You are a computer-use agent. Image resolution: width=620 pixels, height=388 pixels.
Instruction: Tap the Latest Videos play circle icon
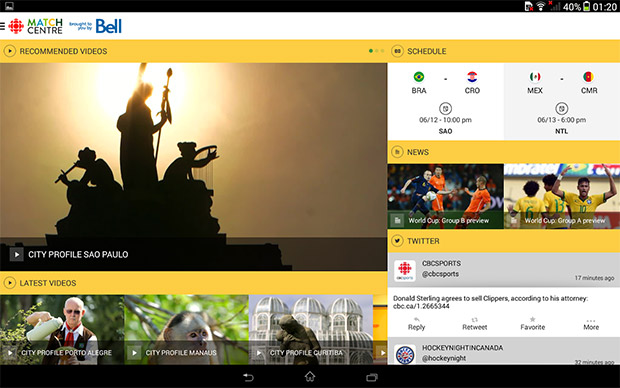[9, 283]
